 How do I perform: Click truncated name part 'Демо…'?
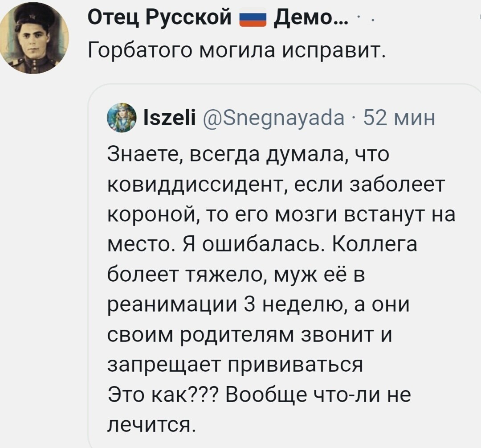click(x=311, y=17)
